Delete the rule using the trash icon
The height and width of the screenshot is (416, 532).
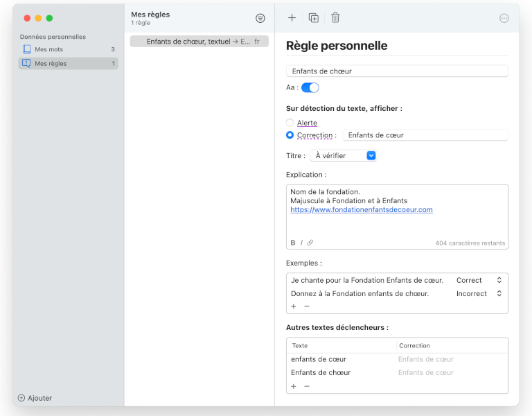click(x=335, y=17)
